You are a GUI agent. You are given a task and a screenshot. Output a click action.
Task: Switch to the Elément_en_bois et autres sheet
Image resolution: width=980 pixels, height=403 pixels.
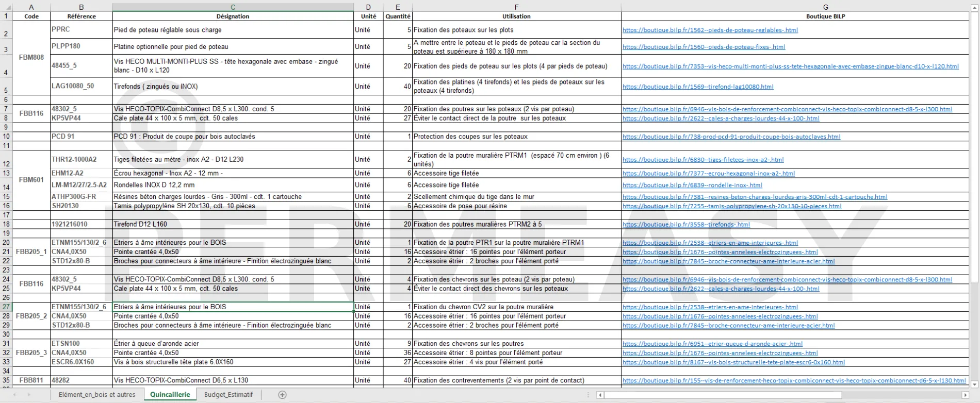[x=97, y=395]
